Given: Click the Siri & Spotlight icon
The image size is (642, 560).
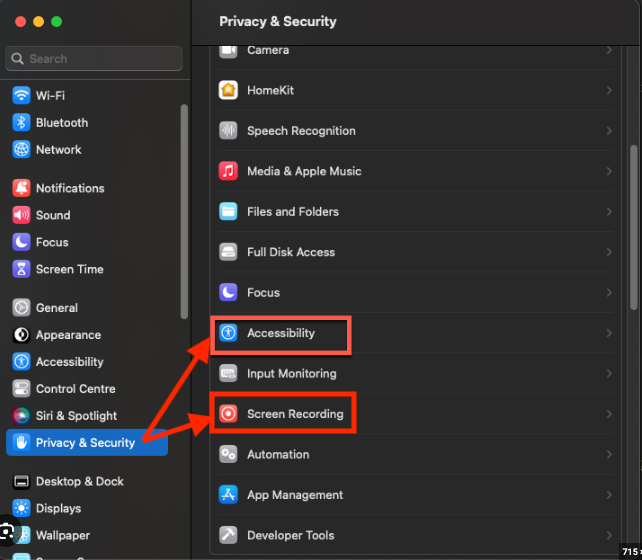Looking at the screenshot, I should tap(21, 415).
